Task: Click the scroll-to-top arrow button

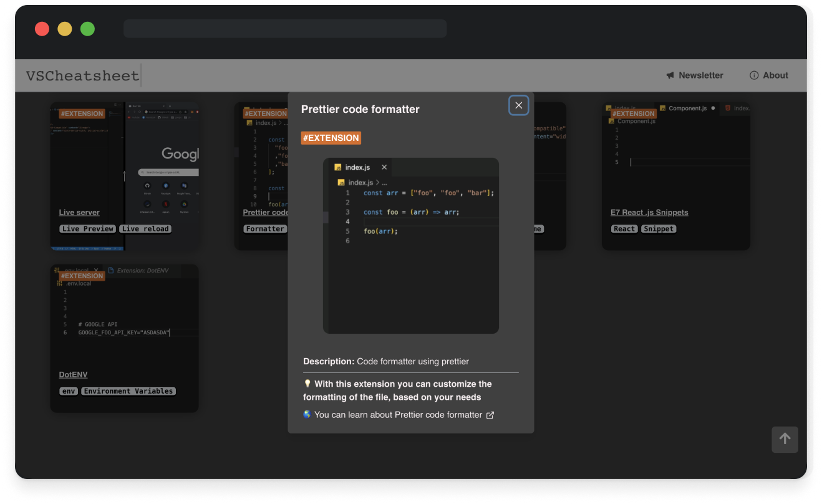Action: [x=785, y=439]
